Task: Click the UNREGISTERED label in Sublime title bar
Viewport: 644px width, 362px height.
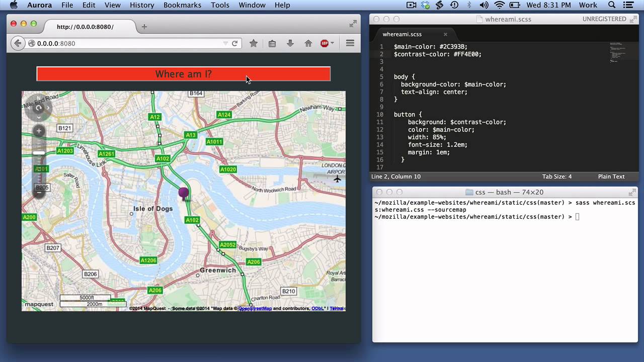Action: coord(604,19)
